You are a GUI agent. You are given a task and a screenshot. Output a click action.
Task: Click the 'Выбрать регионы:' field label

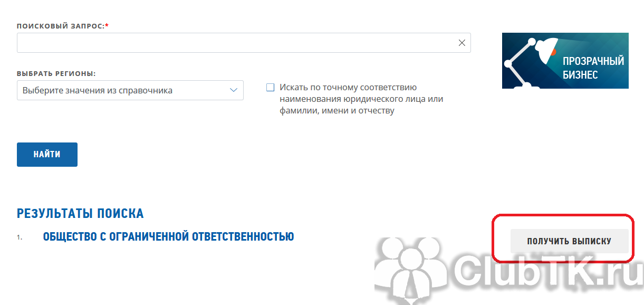click(x=60, y=73)
